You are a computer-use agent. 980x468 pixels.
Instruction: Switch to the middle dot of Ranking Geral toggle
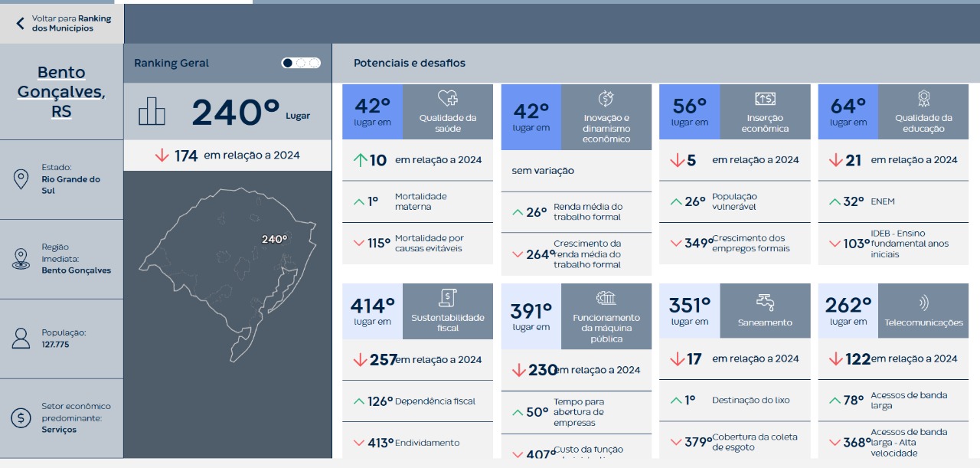pyautogui.click(x=301, y=63)
